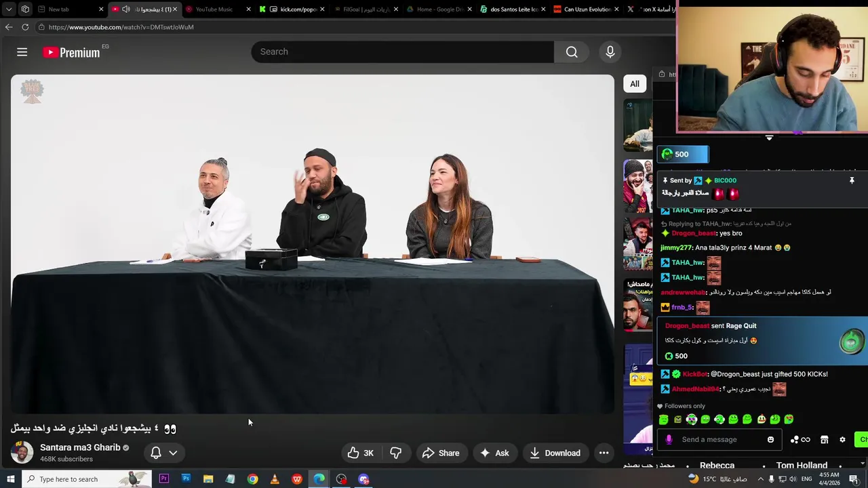Open channel points infinity icon in chat
868x488 pixels.
tap(806, 440)
